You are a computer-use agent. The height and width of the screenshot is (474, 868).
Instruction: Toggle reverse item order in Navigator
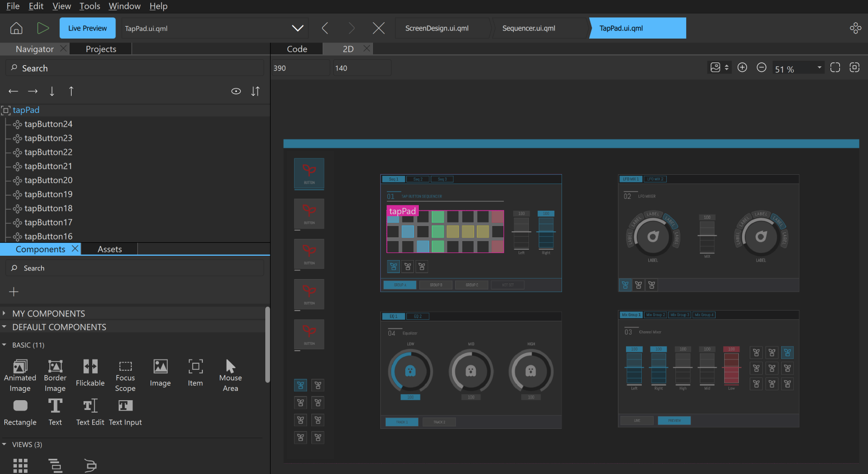(x=256, y=91)
